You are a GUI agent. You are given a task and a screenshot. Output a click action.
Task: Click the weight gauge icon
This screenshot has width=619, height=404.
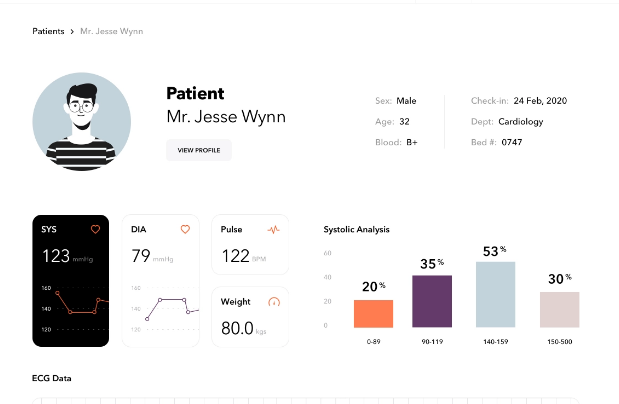click(274, 301)
